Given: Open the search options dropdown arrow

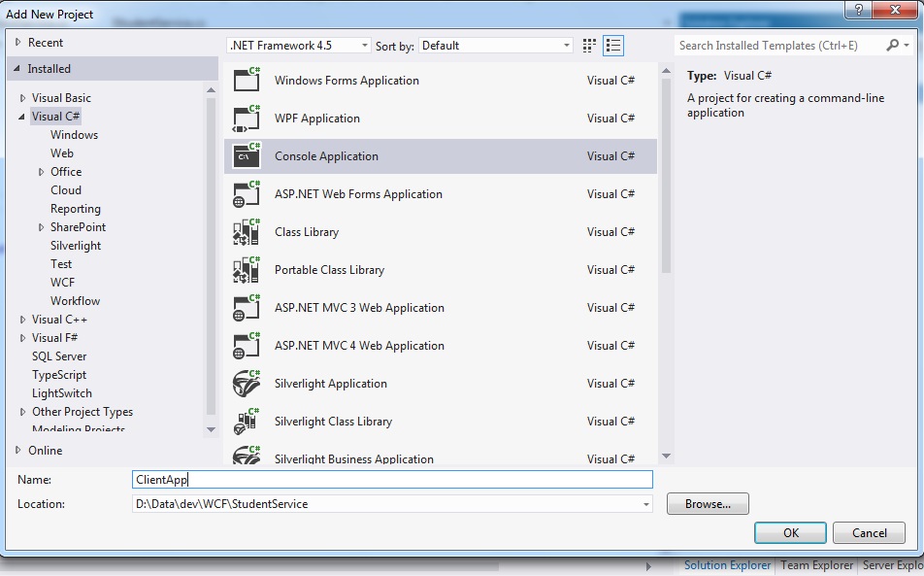Looking at the screenshot, I should [907, 45].
